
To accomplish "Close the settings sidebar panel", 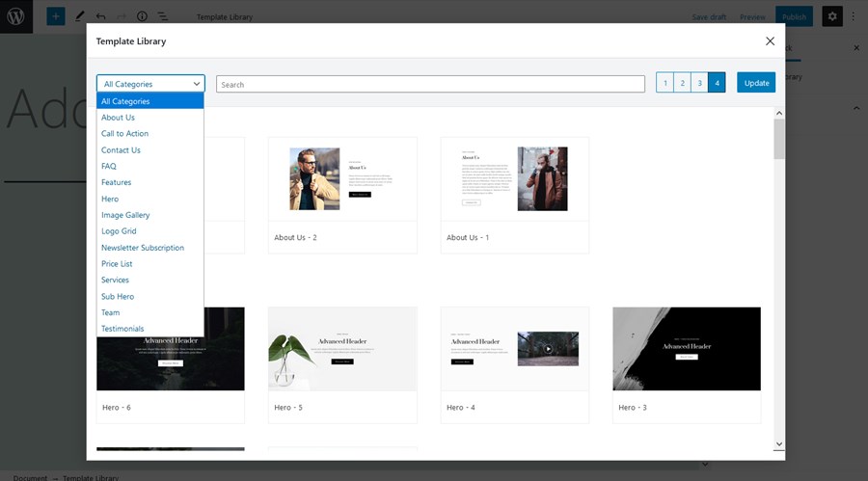I will pyautogui.click(x=856, y=48).
